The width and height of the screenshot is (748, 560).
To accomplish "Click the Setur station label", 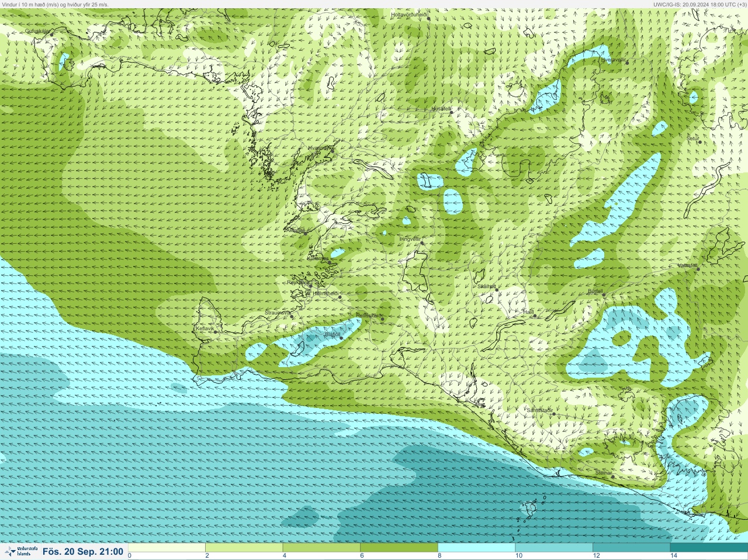I will pos(692,139).
